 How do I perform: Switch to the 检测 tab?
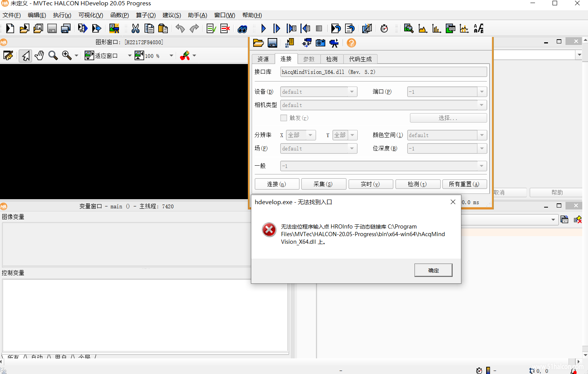point(332,59)
